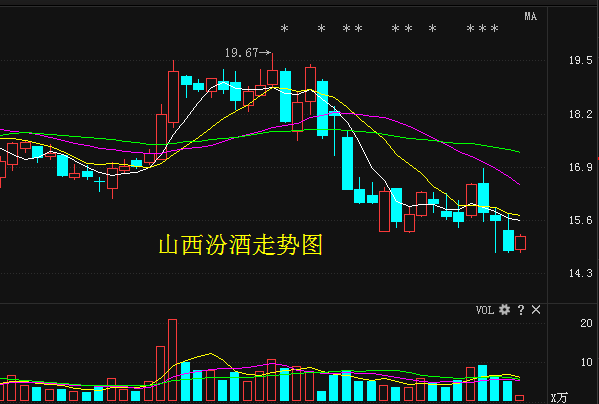Click the 19.5 price axis label
The width and height of the screenshot is (599, 404).
point(580,60)
